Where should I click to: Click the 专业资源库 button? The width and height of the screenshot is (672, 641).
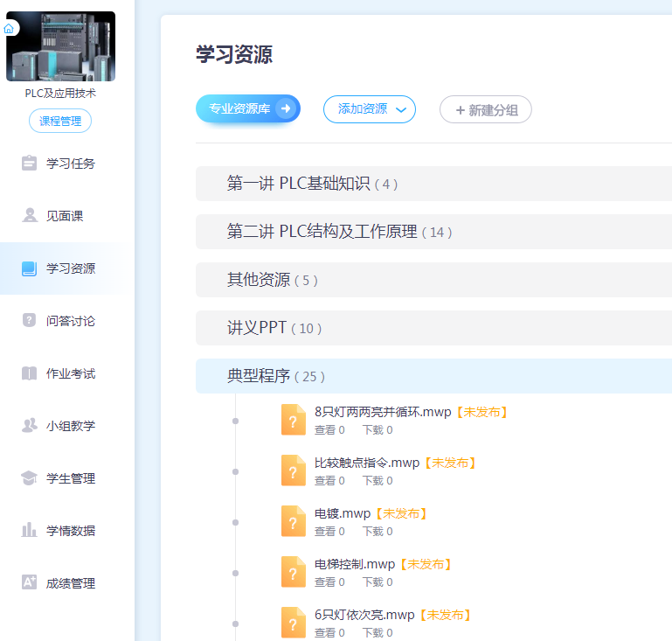pyautogui.click(x=247, y=108)
